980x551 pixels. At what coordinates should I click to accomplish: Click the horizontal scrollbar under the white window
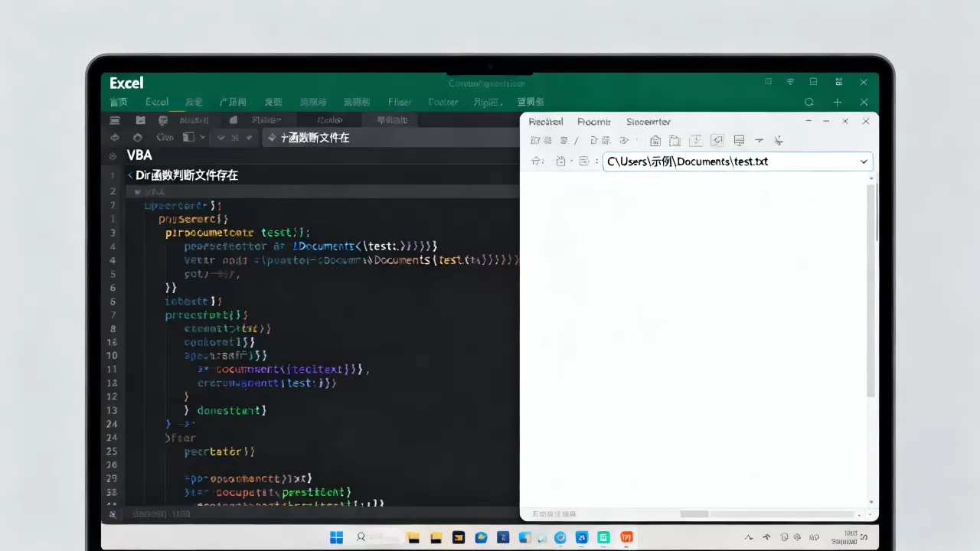tap(694, 514)
